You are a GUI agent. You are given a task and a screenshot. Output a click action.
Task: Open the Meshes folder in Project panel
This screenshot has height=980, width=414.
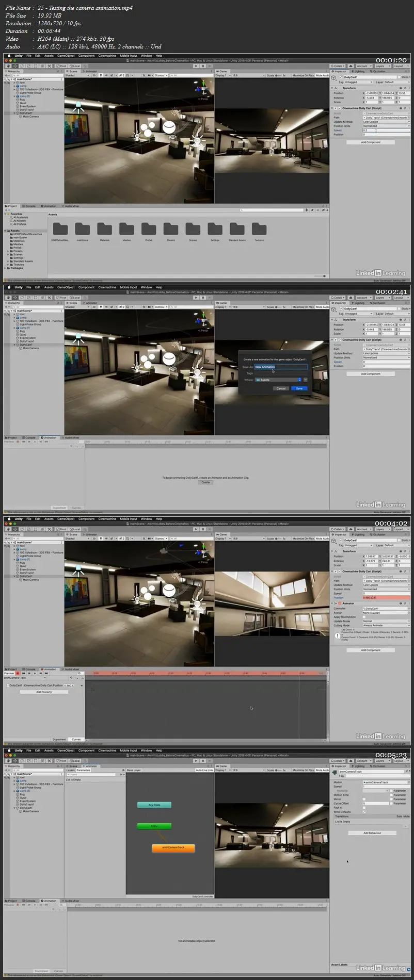pyautogui.click(x=126, y=228)
